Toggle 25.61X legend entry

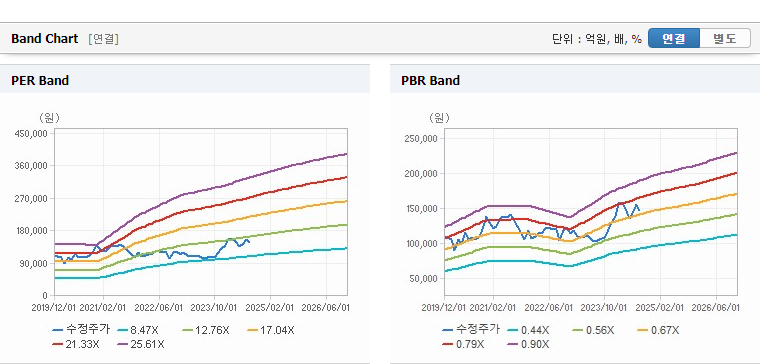(141, 344)
